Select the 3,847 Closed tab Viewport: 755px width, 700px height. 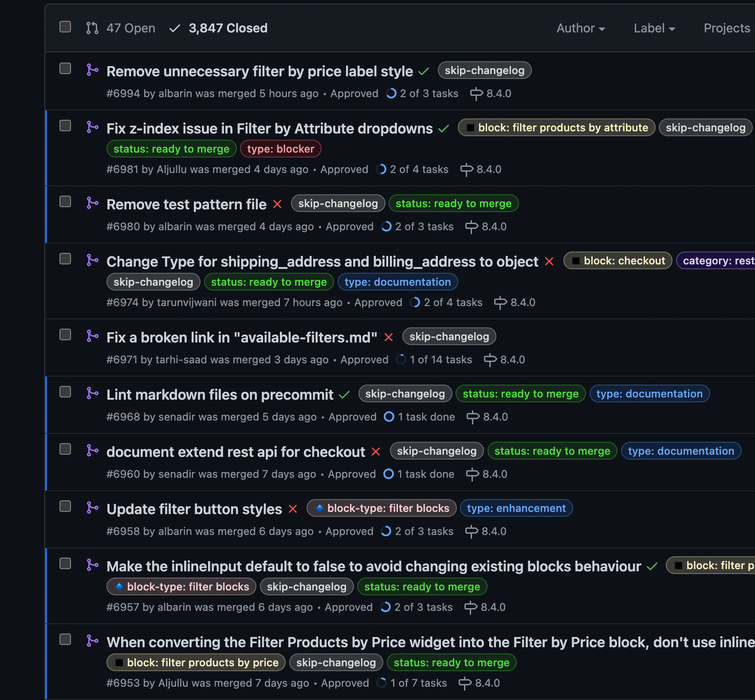click(218, 28)
